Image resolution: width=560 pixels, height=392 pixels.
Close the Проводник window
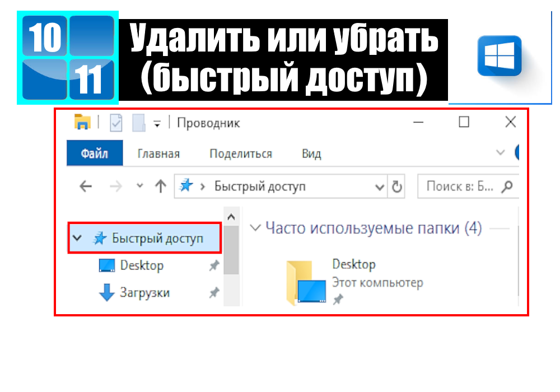coord(511,122)
